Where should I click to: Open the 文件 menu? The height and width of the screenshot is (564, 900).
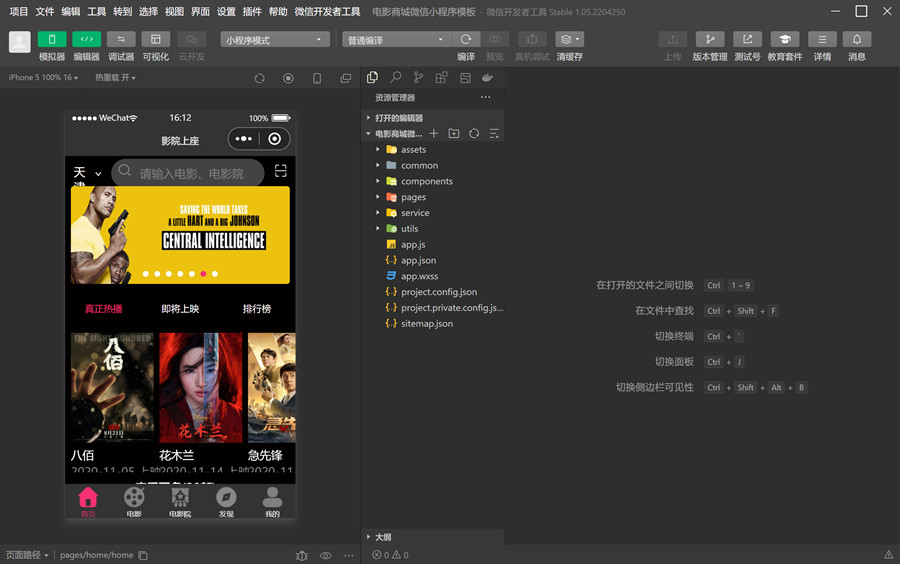pyautogui.click(x=45, y=11)
